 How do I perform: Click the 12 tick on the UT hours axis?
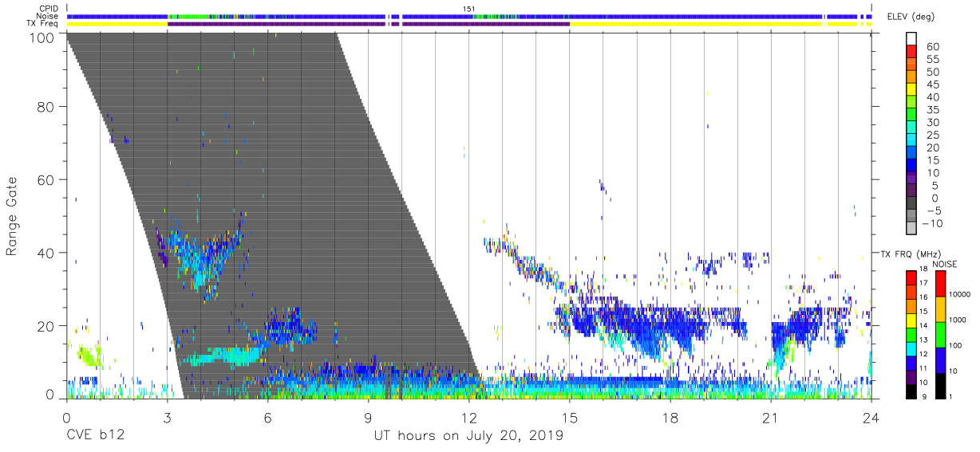pyautogui.click(x=468, y=419)
